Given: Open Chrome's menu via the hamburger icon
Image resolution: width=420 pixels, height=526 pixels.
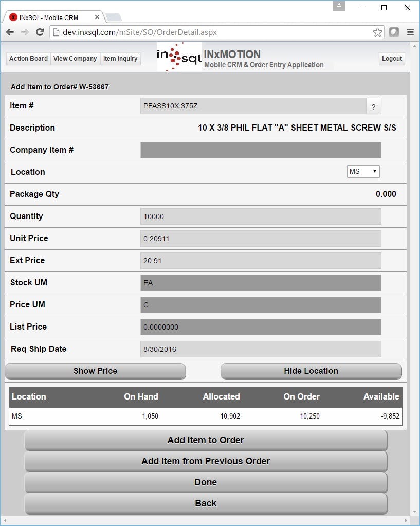Looking at the screenshot, I should click(410, 31).
